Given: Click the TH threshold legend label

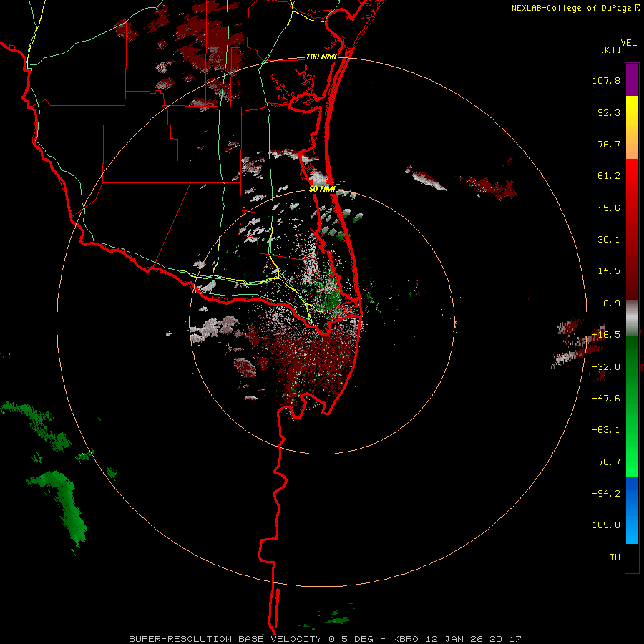Looking at the screenshot, I should pyautogui.click(x=615, y=557).
